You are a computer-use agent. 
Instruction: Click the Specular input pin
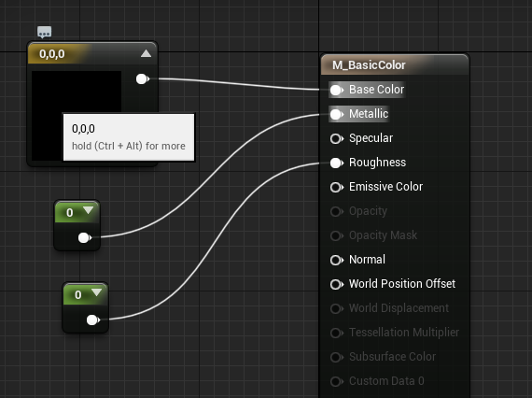(337, 138)
